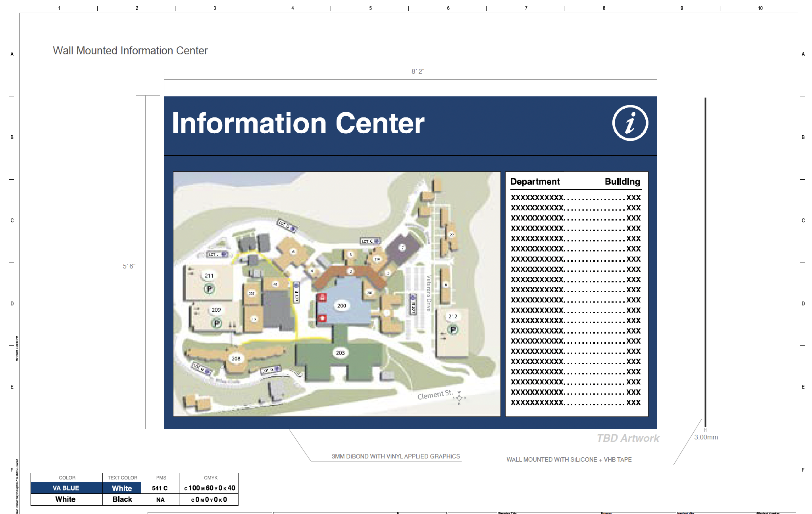The image size is (812, 514).
Task: Click the parking icon under building 209
Action: pos(217,323)
